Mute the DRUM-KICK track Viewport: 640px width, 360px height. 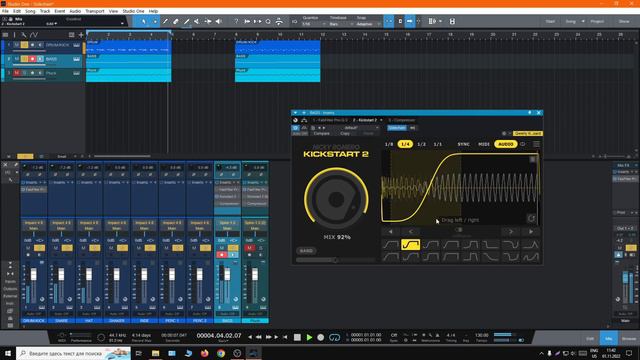pos(17,45)
